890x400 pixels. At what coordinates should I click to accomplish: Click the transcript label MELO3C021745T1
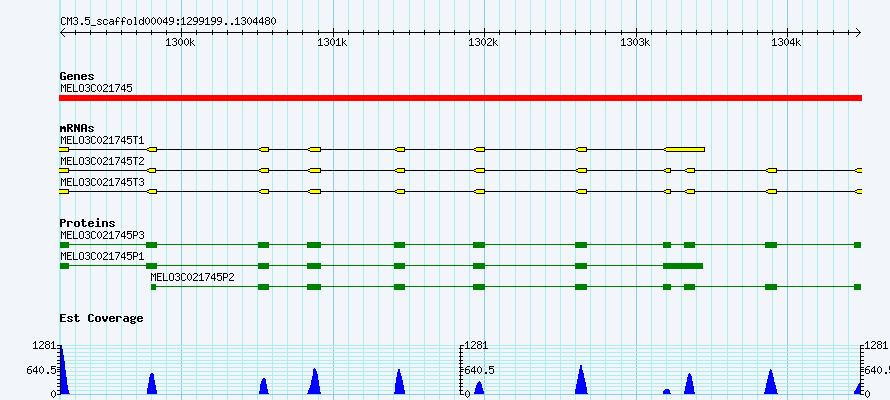tap(102, 140)
